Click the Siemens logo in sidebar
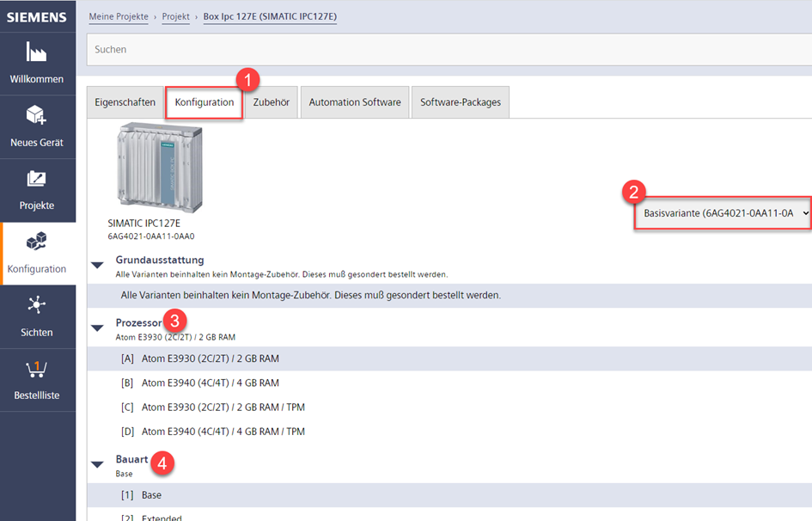The height and width of the screenshot is (521, 812). tap(37, 17)
